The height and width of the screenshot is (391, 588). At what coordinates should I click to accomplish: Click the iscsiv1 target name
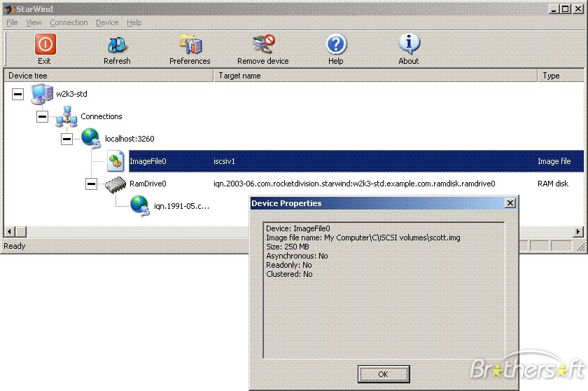point(224,161)
